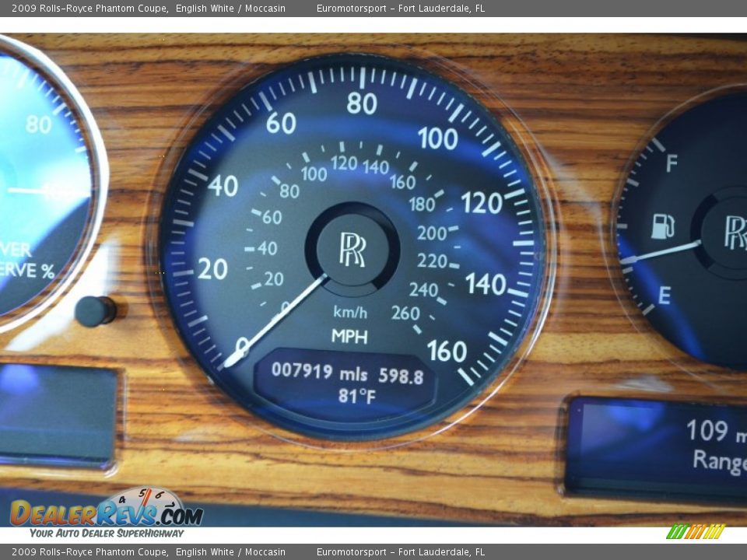
Task: Click the RR logo in speedometer center
Action: click(x=352, y=250)
